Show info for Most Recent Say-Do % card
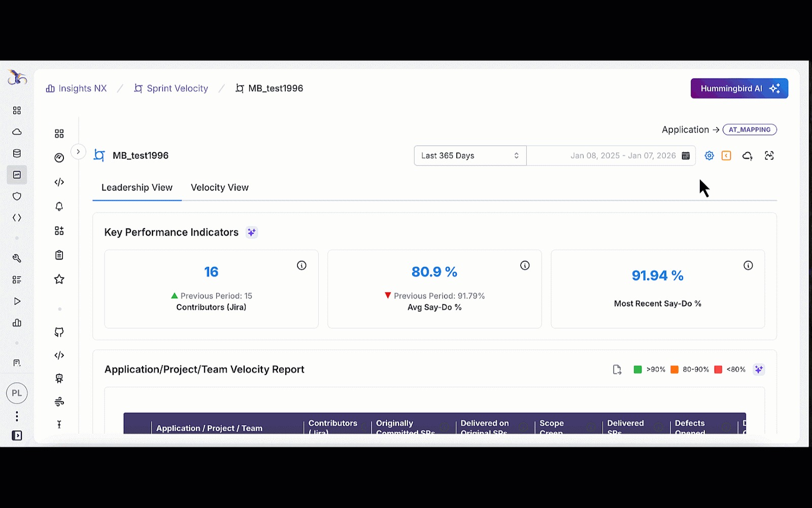This screenshot has height=508, width=812. pyautogui.click(x=748, y=265)
